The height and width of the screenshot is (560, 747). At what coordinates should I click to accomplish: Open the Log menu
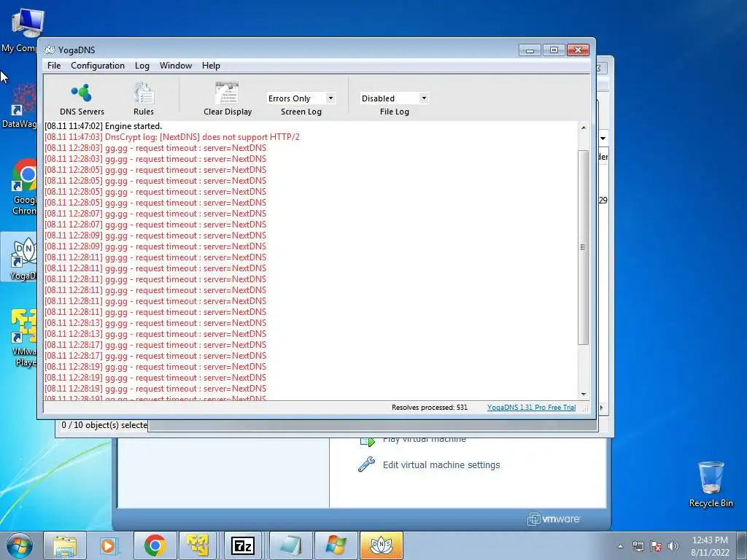(142, 66)
